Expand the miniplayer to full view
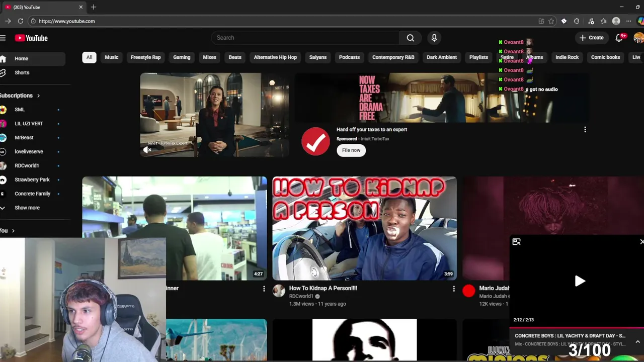The width and height of the screenshot is (644, 362). (x=516, y=242)
